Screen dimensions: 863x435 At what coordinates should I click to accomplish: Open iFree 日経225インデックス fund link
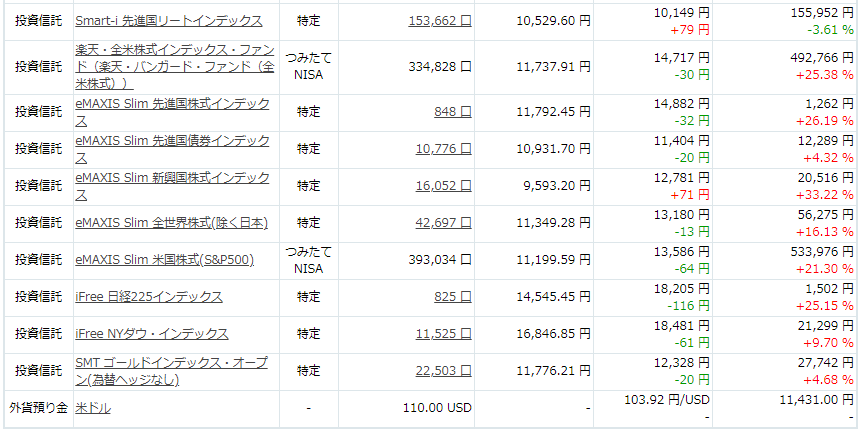[149, 297]
